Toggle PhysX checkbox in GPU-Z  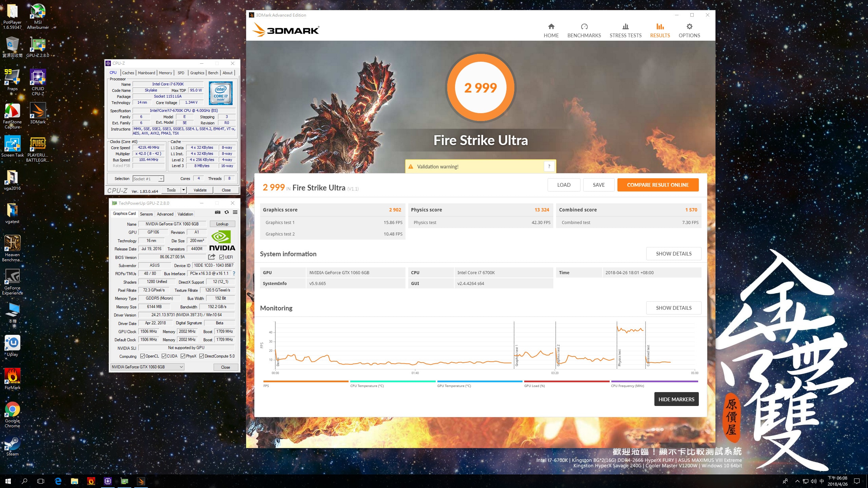(x=183, y=356)
